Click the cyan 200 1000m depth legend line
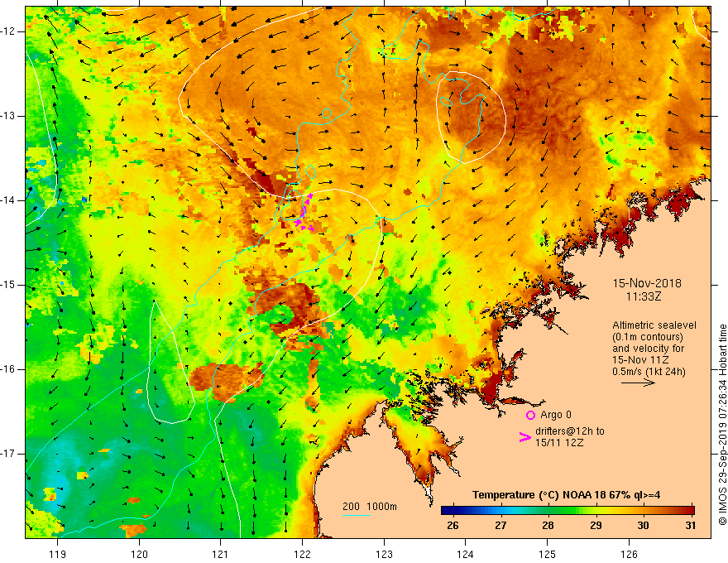Image resolution: width=728 pixels, height=563 pixels. pos(357,515)
